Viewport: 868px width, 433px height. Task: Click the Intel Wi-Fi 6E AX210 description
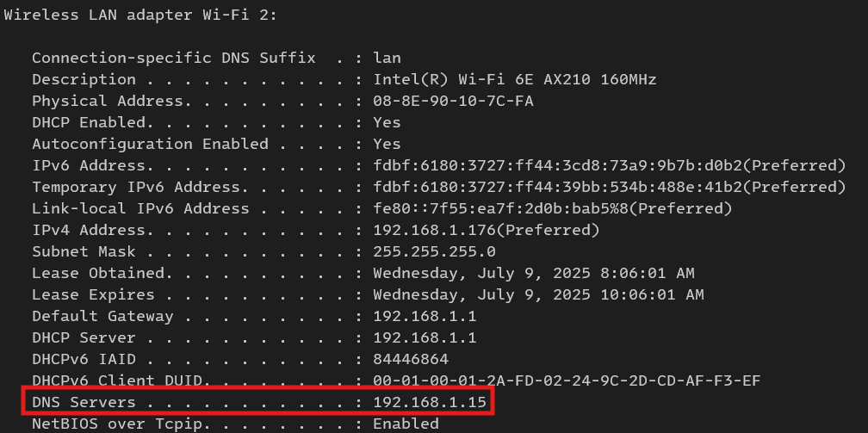click(x=515, y=79)
